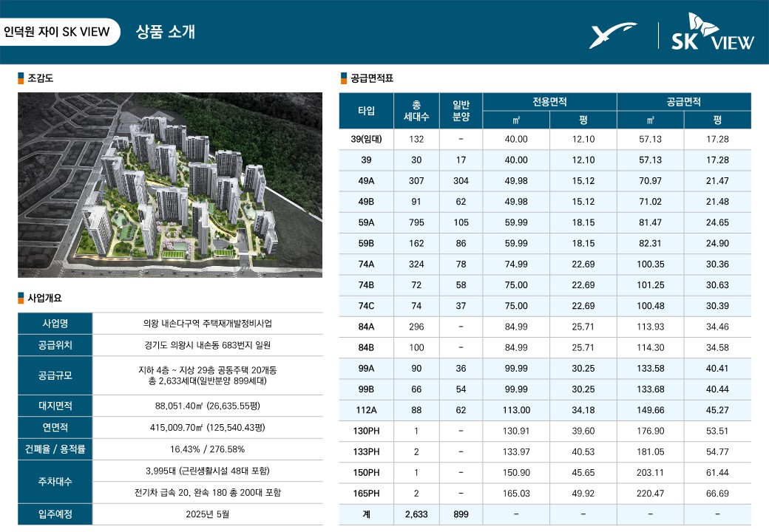Select the 59A type cell
This screenshot has height=532, width=769.
pos(366,222)
